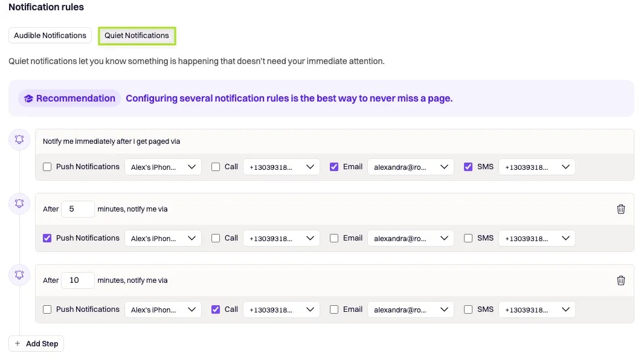Select the Quiet Notifications tab
Image resolution: width=644 pixels, height=356 pixels.
pyautogui.click(x=137, y=36)
